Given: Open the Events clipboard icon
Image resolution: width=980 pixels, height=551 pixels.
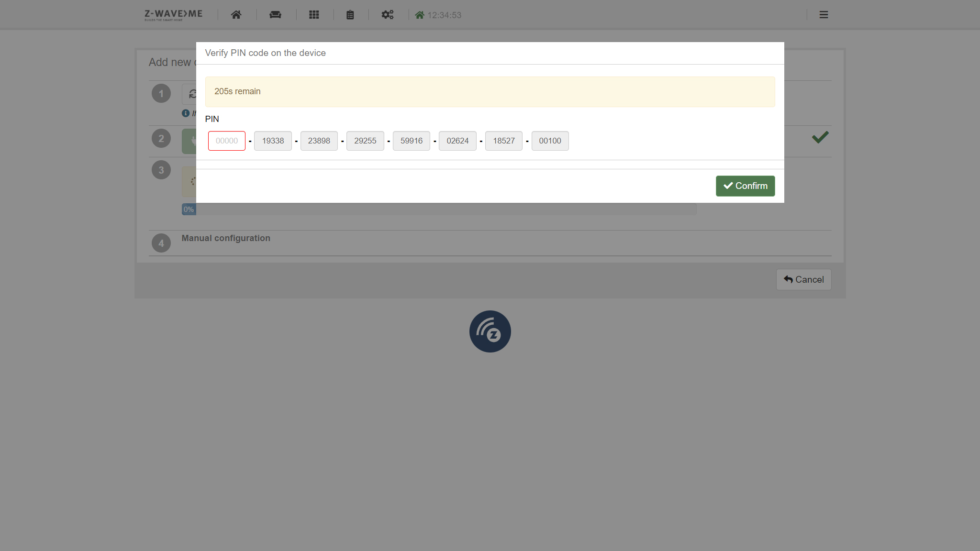Looking at the screenshot, I should click(350, 15).
